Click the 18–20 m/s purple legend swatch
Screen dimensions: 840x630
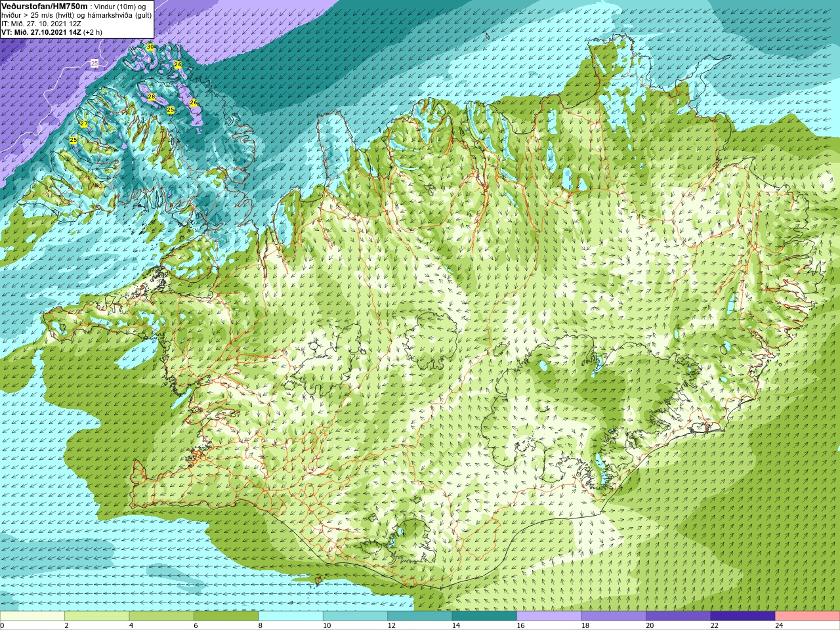coord(614,616)
